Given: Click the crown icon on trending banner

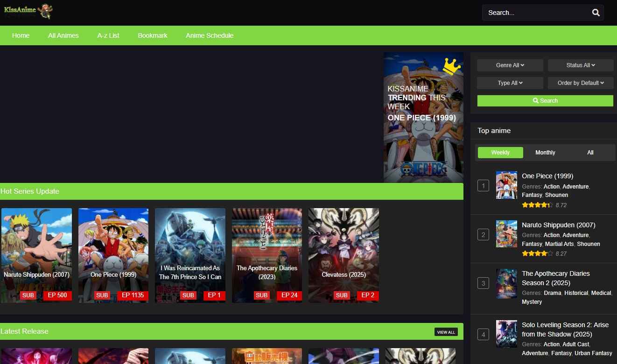Looking at the screenshot, I should coord(451,67).
